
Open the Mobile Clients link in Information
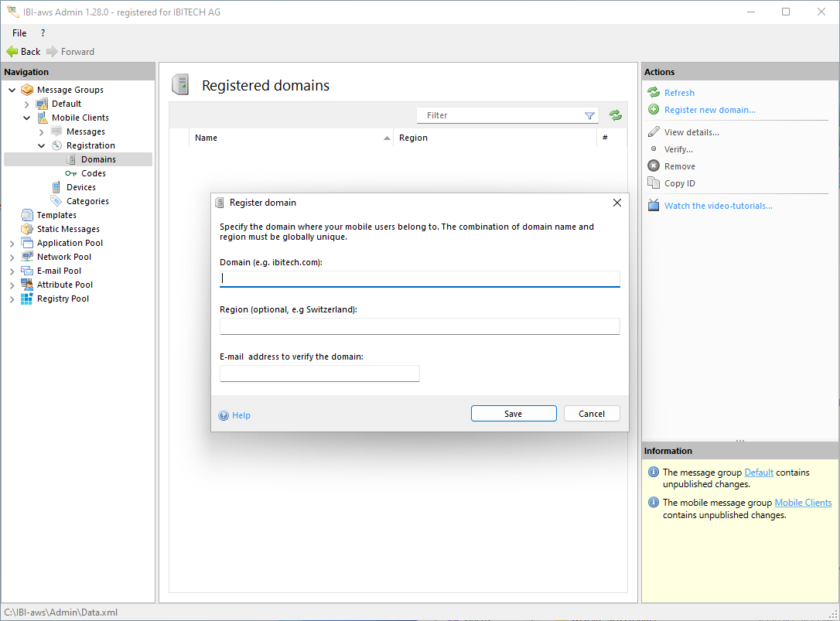(803, 503)
